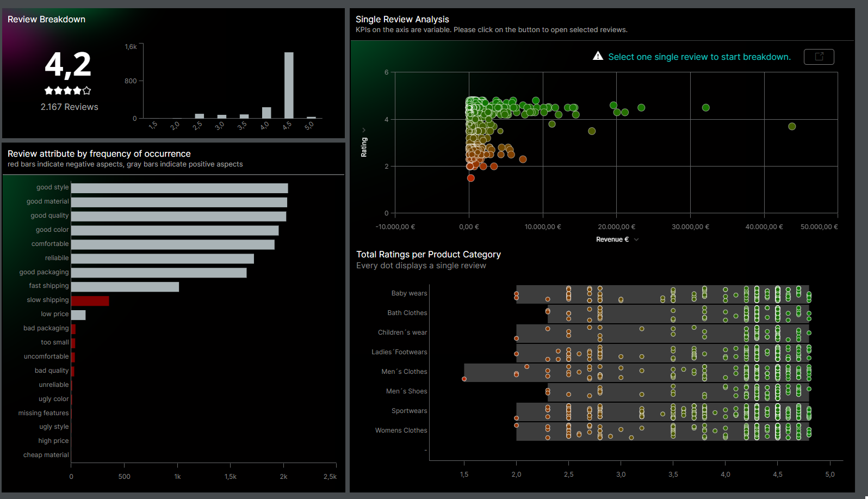This screenshot has width=868, height=499.
Task: Click the tallest 4,5 rating histogram bar
Action: 289,85
